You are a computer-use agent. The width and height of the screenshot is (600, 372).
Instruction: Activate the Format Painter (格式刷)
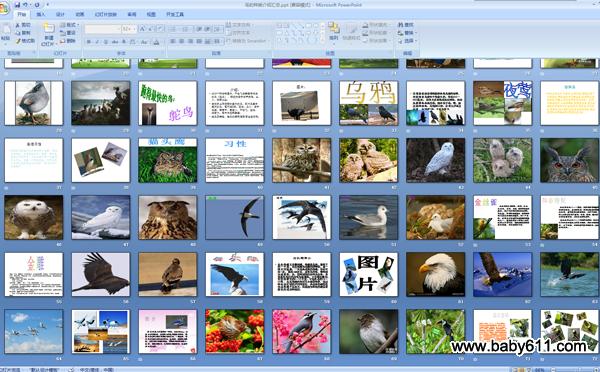pyautogui.click(x=25, y=41)
